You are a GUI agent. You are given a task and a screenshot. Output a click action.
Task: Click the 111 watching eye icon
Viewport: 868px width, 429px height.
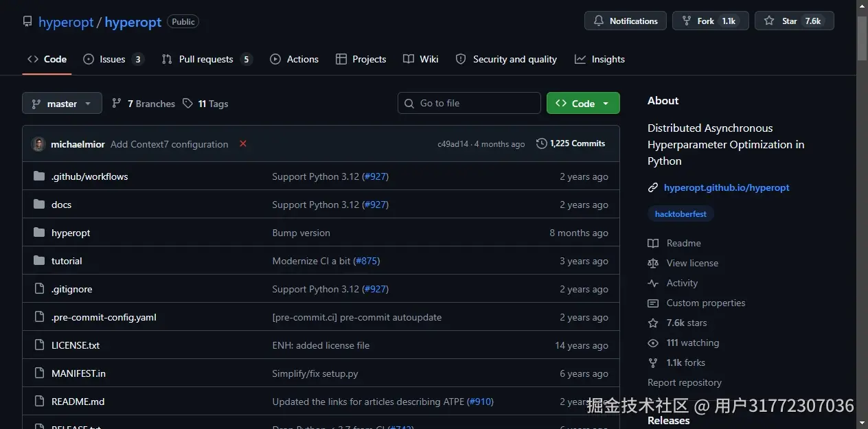[x=653, y=343]
